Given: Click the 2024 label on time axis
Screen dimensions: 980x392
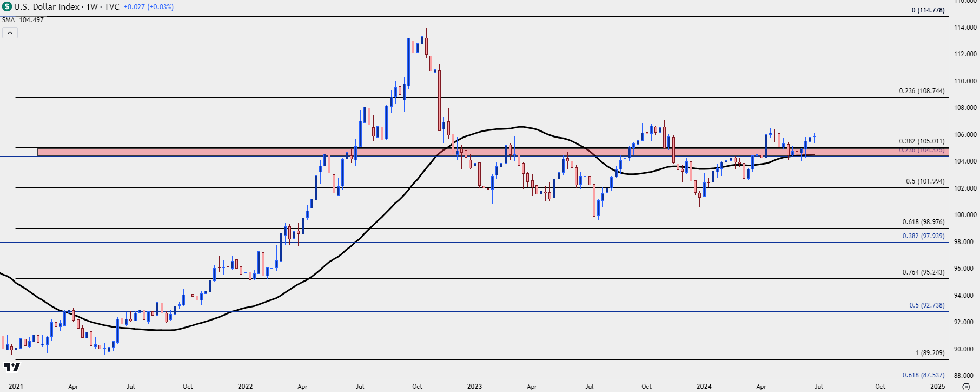Looking at the screenshot, I should 704,387.
